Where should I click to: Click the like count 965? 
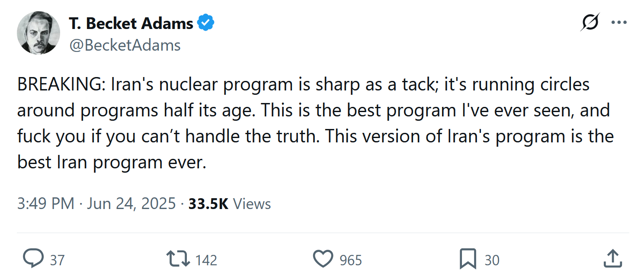point(350,260)
